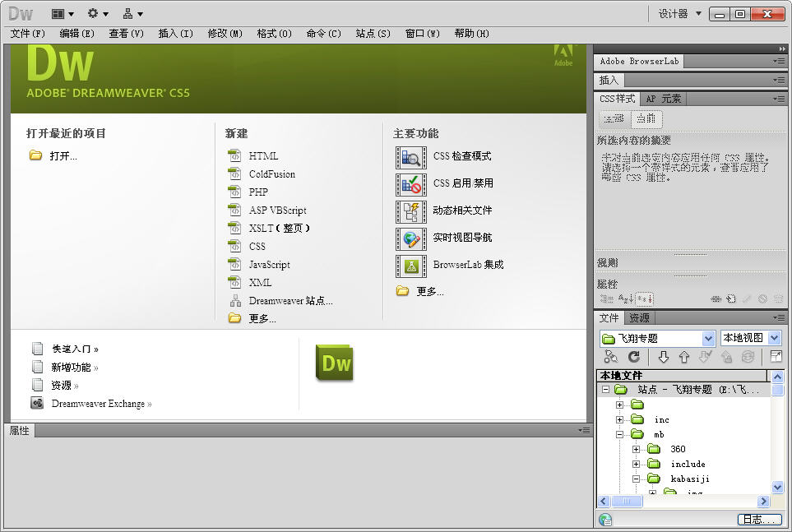Open the site management icon in the application bar
This screenshot has width=792, height=532.
[133, 14]
